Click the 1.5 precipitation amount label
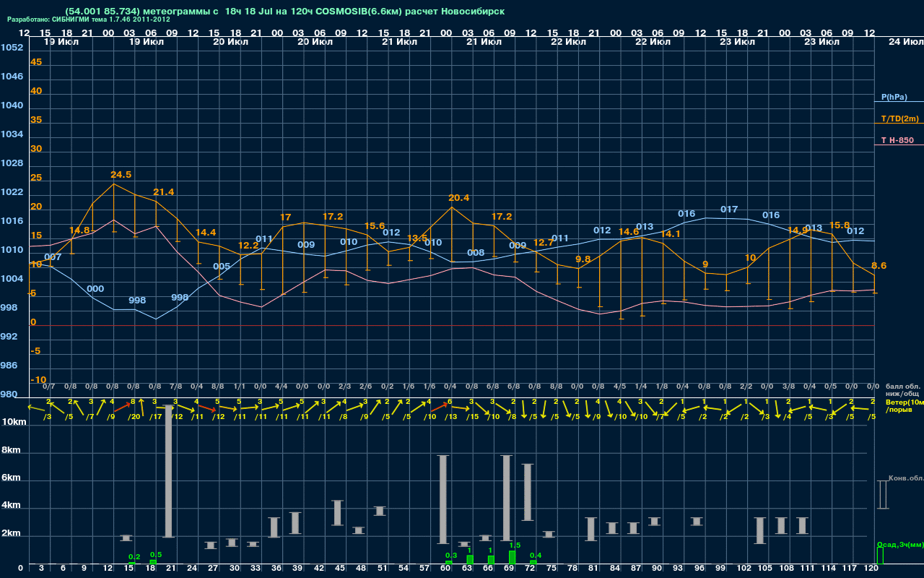This screenshot has width=924, height=578. 514,545
